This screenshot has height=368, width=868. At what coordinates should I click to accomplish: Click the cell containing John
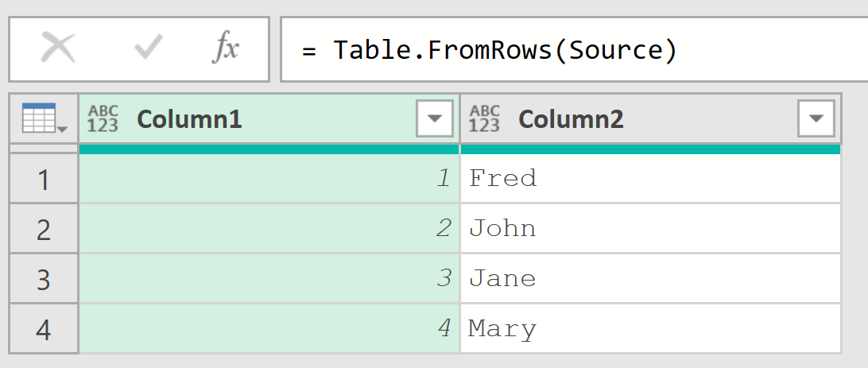point(650,228)
